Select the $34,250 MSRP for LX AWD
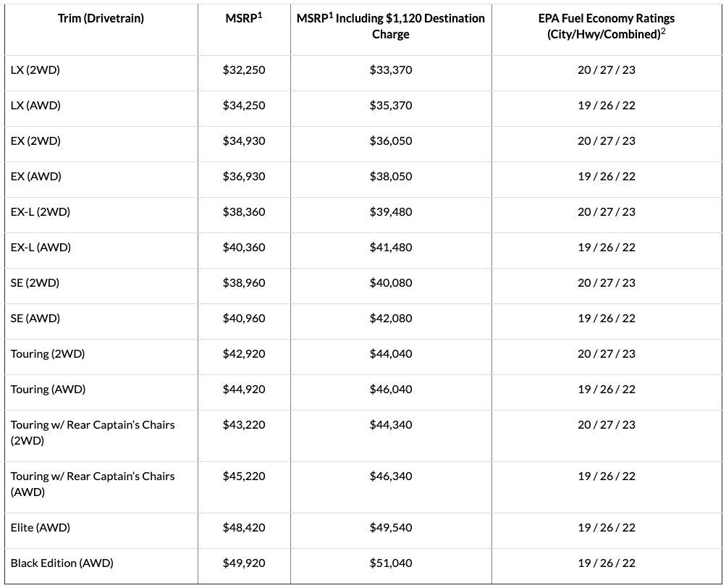The image size is (726, 588). 244,106
